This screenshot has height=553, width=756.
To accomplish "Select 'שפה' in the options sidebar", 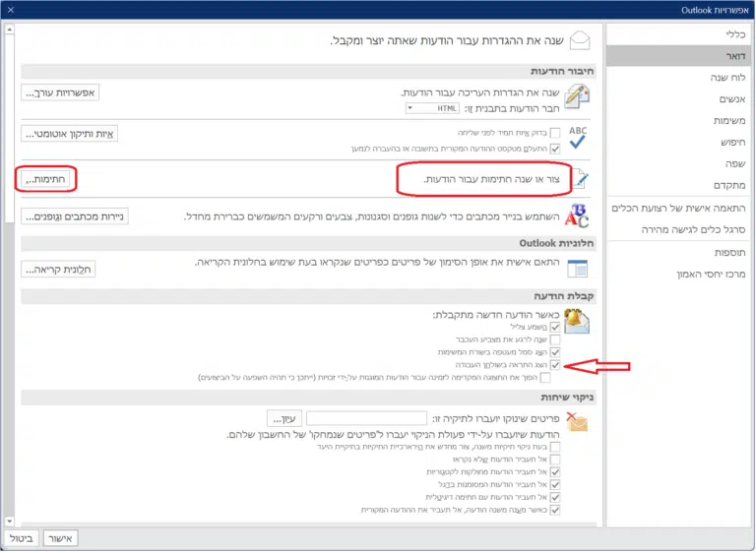I will (x=678, y=164).
